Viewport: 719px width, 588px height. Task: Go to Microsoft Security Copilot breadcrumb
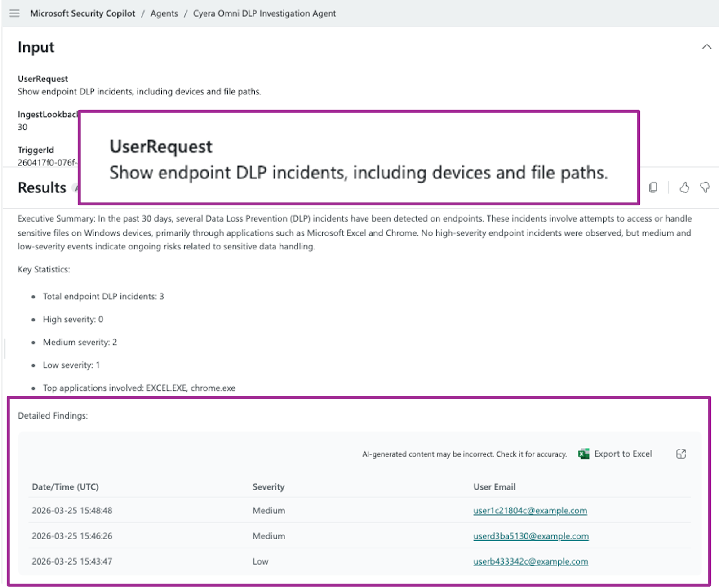tap(83, 13)
